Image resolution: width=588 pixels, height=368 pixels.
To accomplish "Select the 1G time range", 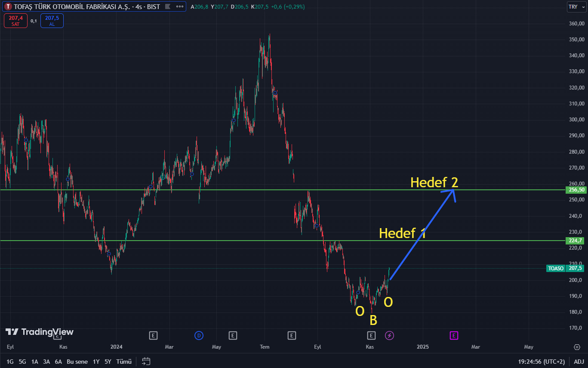I will point(10,362).
